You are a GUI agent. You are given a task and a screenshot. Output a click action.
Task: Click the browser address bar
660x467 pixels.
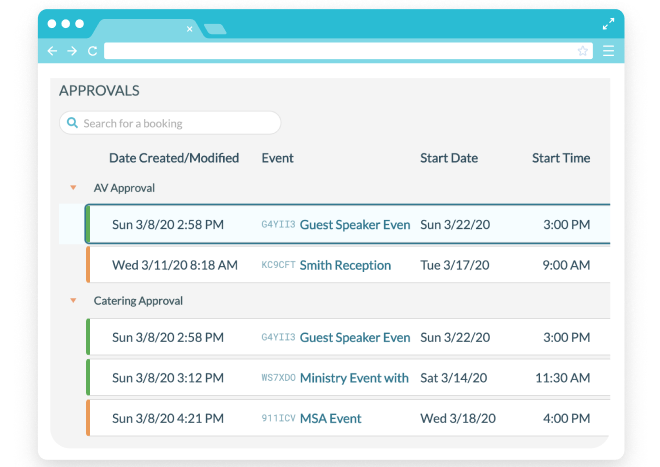click(340, 51)
